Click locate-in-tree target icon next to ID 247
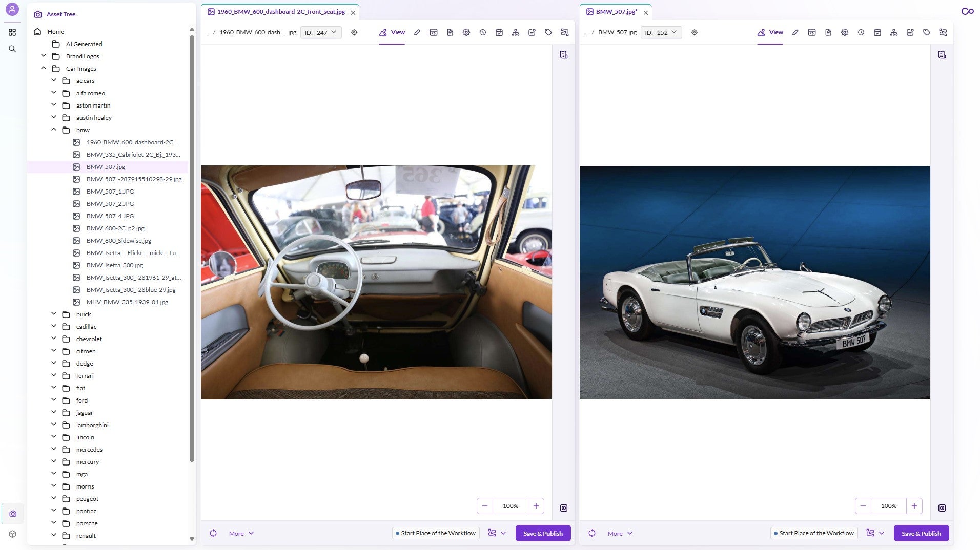 (x=354, y=32)
